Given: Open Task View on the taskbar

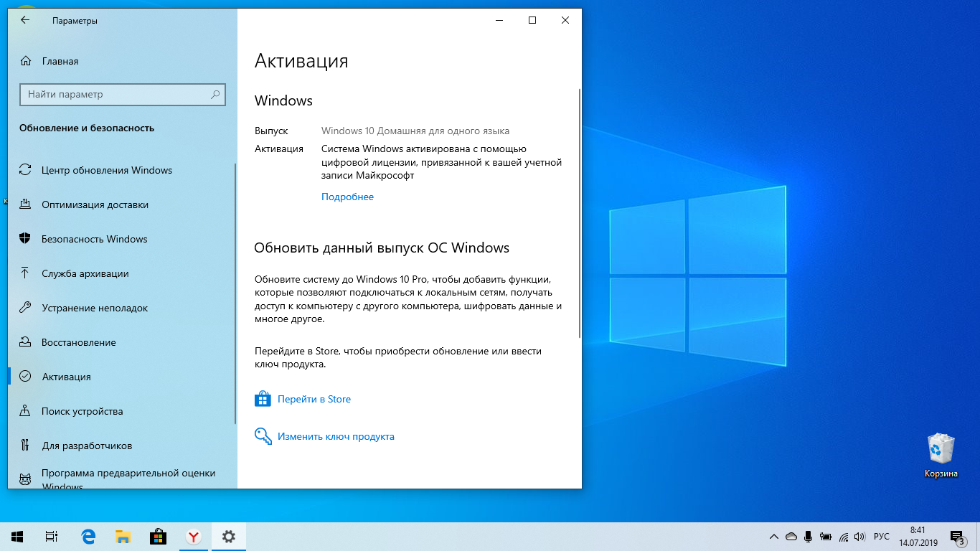Looking at the screenshot, I should click(x=51, y=537).
